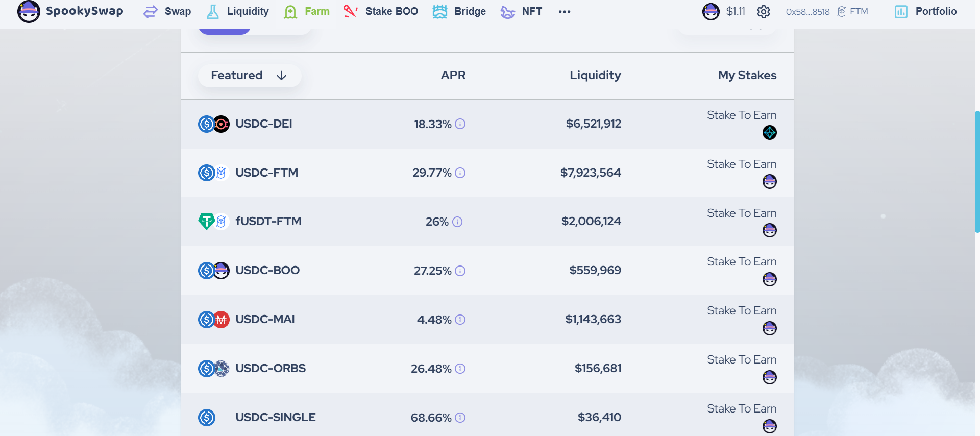Click the FTM network indicator
This screenshot has width=980, height=436.
point(853,11)
